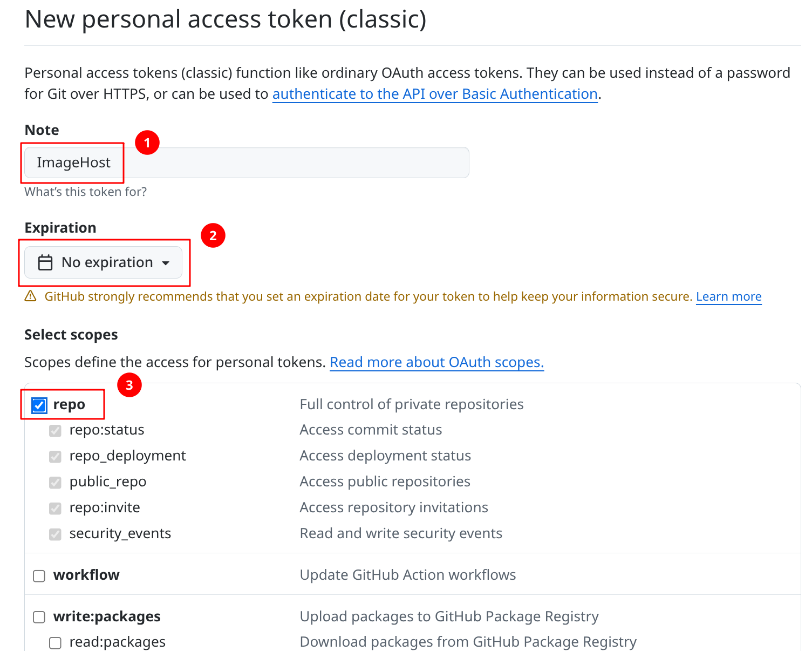Click the red step 2 badge
812x651 pixels.
coord(213,236)
